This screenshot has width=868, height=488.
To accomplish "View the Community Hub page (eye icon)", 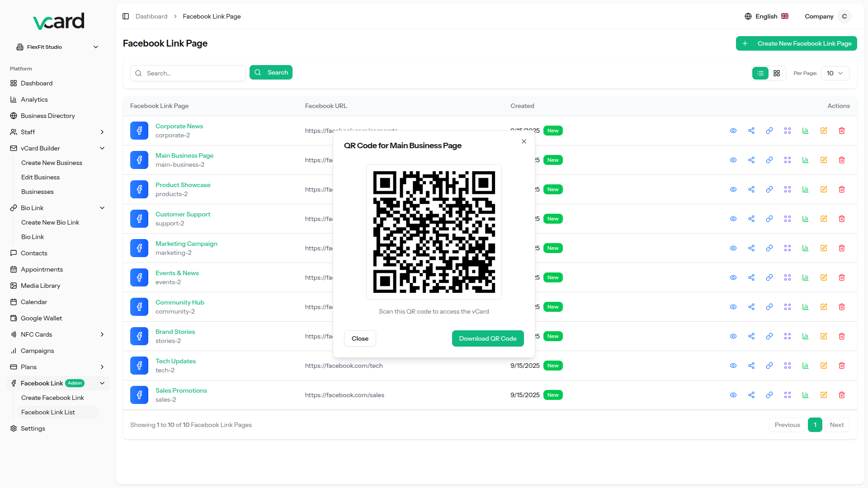I will (733, 307).
